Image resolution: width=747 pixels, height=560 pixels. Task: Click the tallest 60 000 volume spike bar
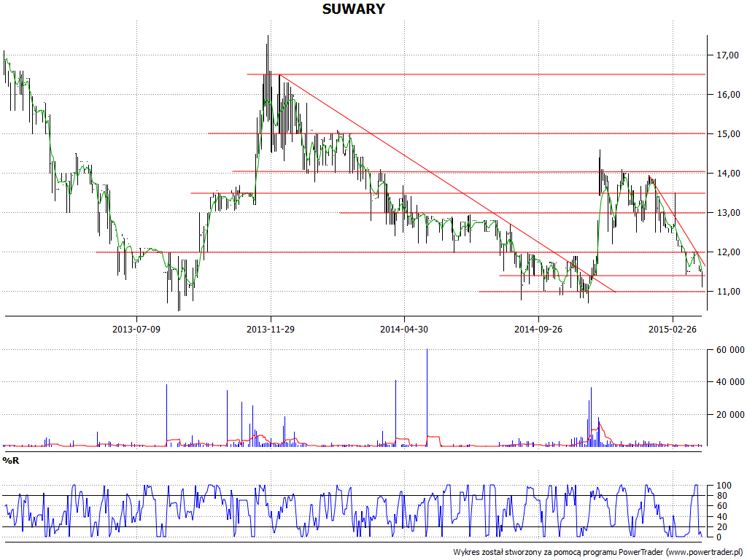tap(427, 397)
